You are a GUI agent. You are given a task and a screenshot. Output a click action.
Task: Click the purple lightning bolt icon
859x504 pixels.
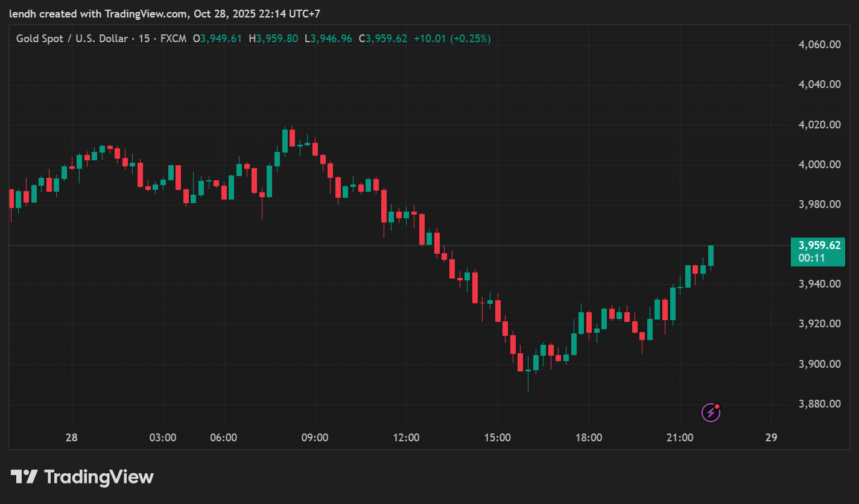tap(711, 412)
